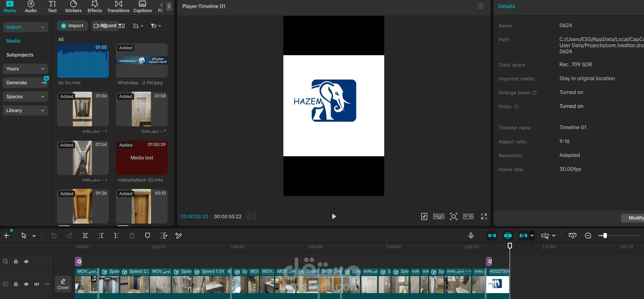Redo the last action
Screen dimensions: 644x299
[70, 236]
